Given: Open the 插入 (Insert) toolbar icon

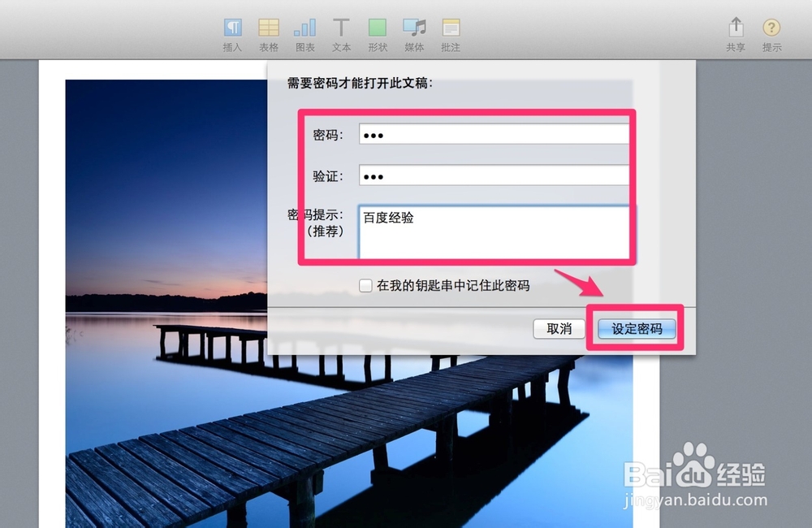Looking at the screenshot, I should (x=232, y=28).
